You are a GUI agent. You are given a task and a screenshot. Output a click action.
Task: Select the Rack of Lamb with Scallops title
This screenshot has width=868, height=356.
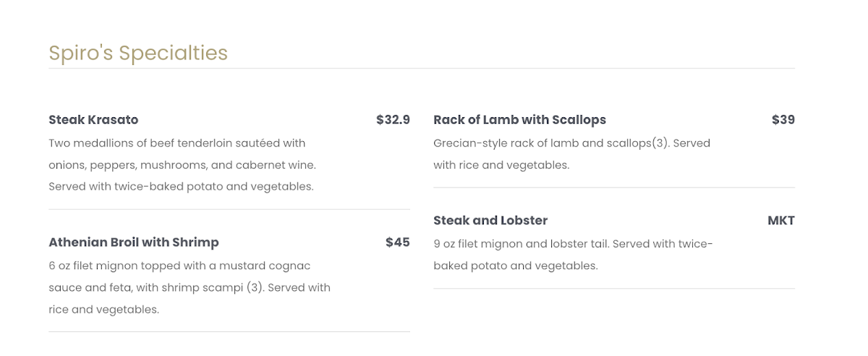click(x=519, y=119)
